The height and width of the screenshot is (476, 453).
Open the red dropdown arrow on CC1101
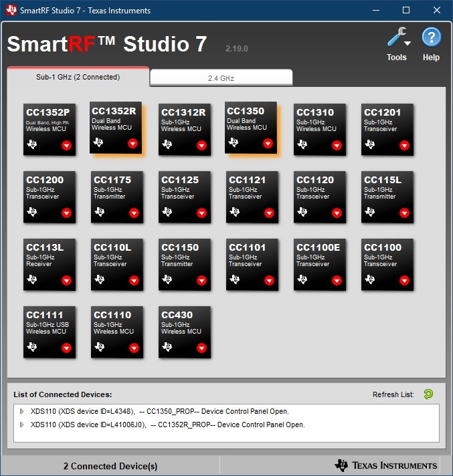pos(269,281)
